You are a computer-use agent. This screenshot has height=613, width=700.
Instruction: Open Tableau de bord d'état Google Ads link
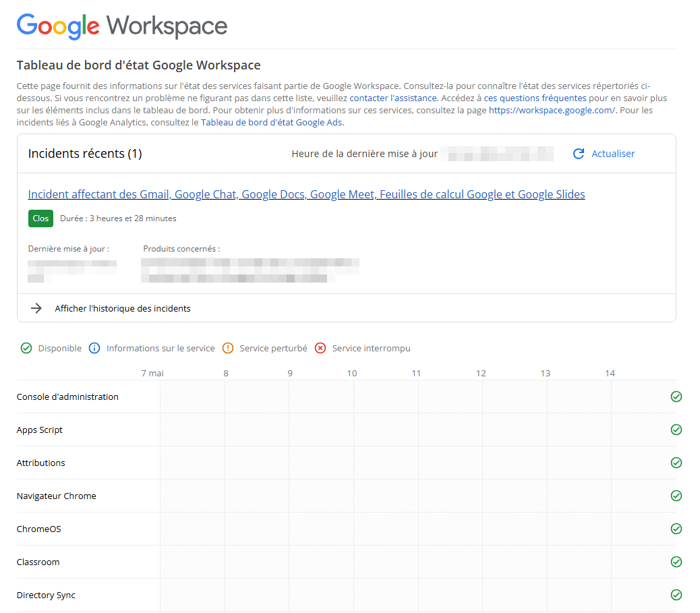[271, 122]
